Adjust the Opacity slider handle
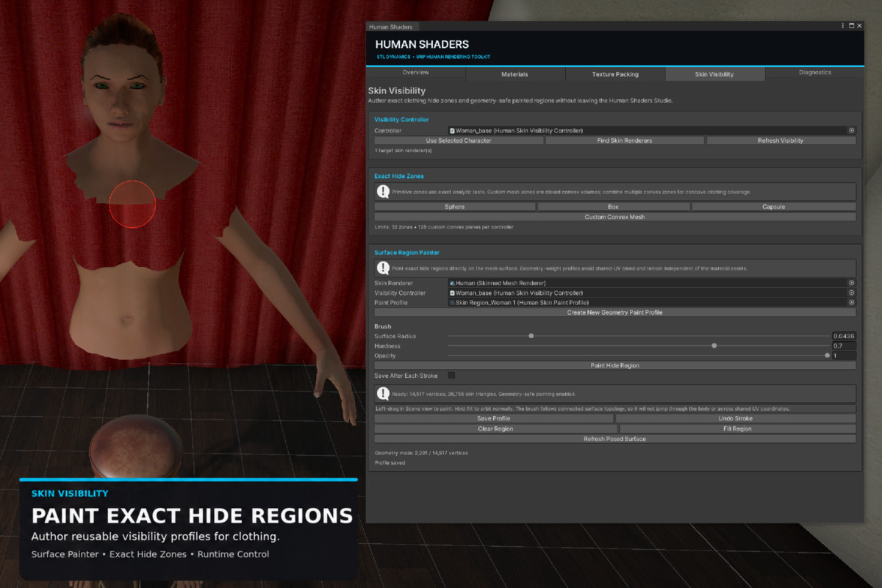882x588 pixels. pos(827,355)
